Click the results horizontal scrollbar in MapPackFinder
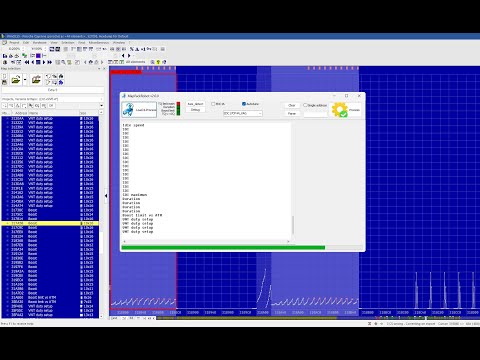The image size is (480, 360). (206, 241)
